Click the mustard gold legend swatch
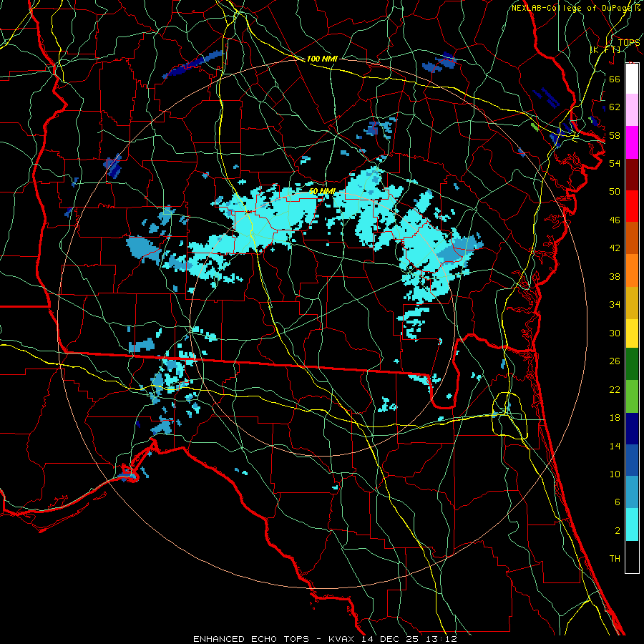 632,303
